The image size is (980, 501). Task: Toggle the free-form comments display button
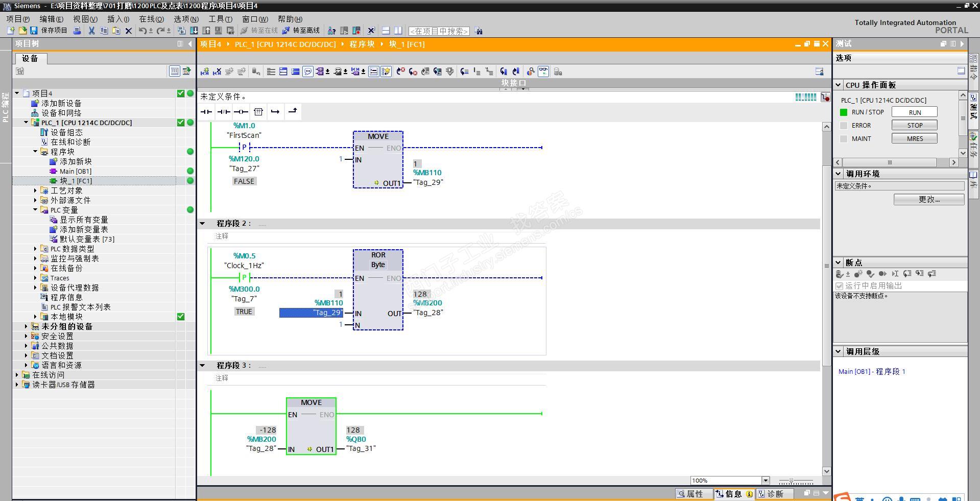tap(308, 71)
